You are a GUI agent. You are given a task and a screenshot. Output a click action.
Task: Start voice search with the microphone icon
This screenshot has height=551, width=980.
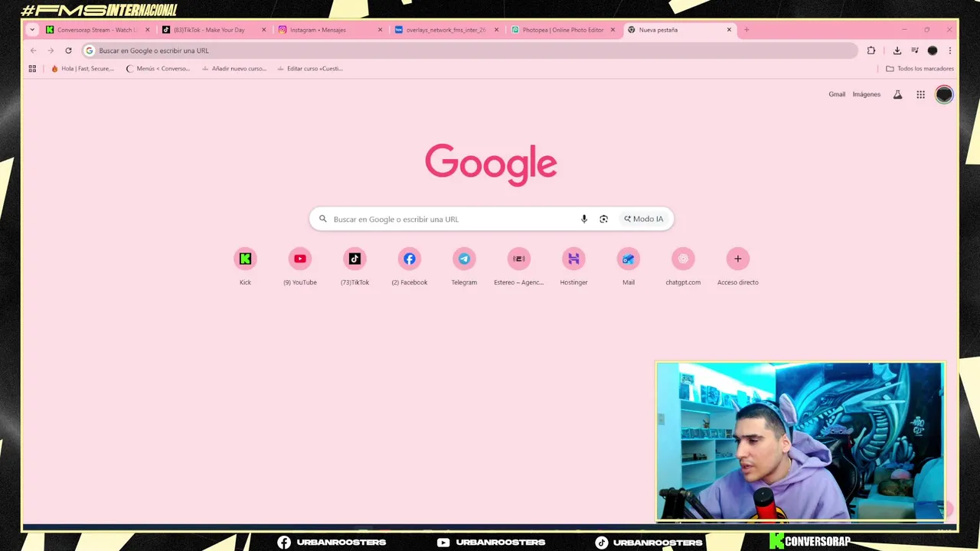coord(584,219)
